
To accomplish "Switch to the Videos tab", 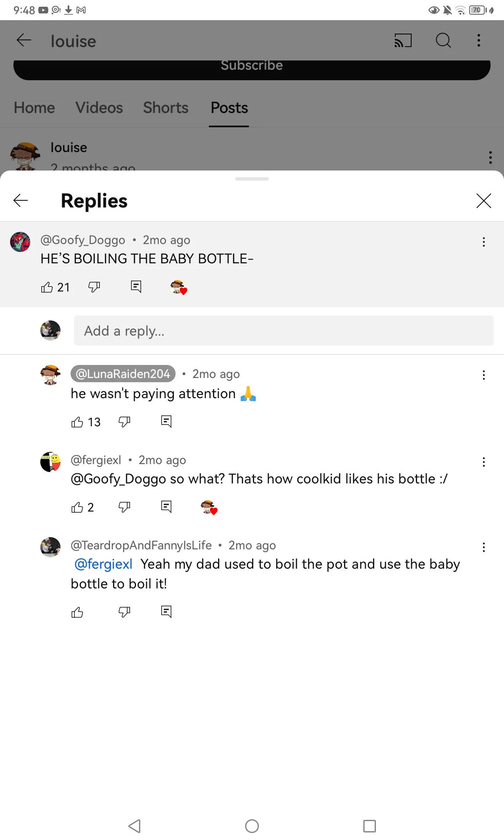I will (99, 108).
